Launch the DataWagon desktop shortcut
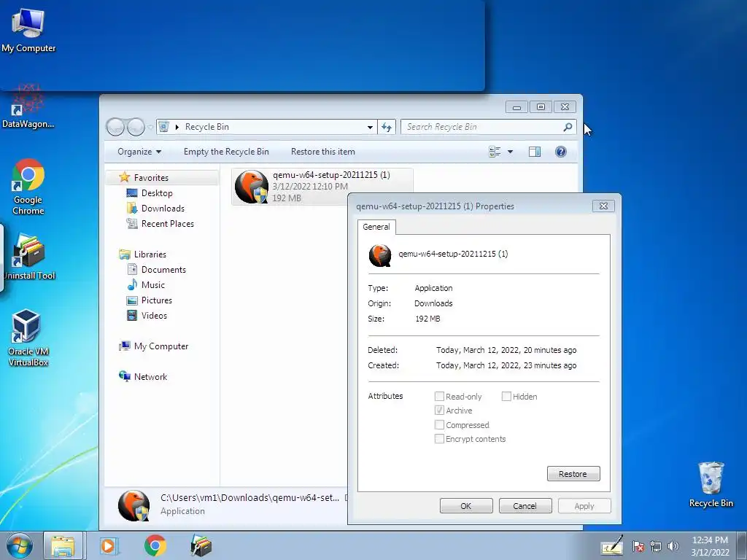This screenshot has height=560, width=747. click(28, 106)
